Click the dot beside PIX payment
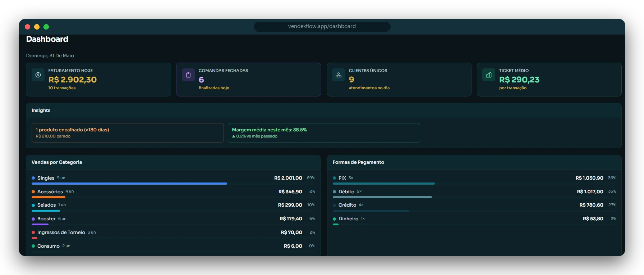Screen dimensions: 644x275 [334, 178]
